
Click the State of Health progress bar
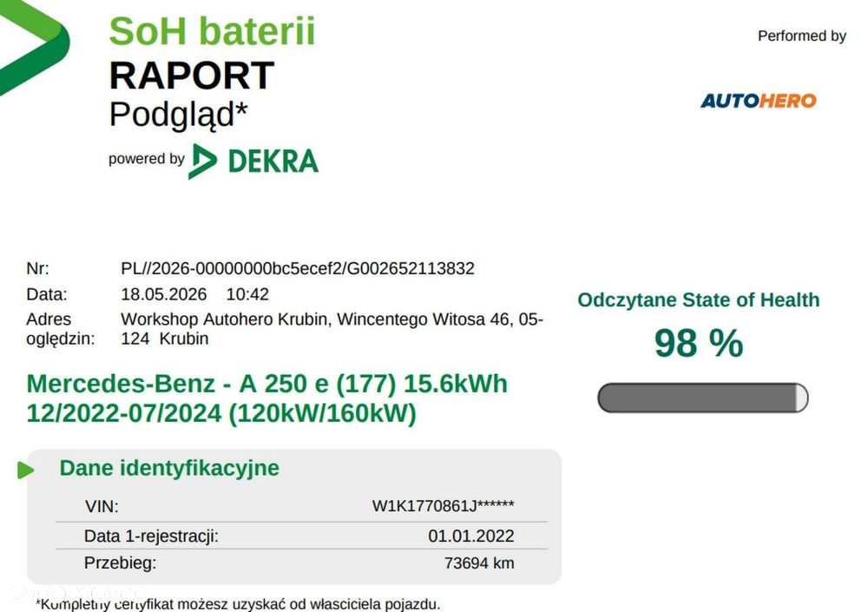click(x=702, y=398)
